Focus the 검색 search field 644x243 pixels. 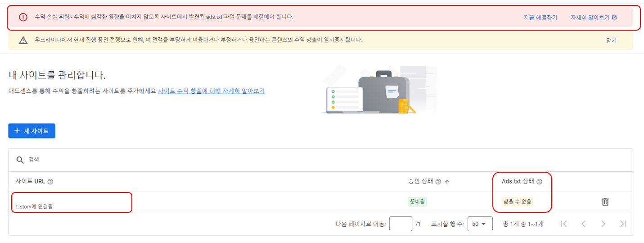click(320, 160)
